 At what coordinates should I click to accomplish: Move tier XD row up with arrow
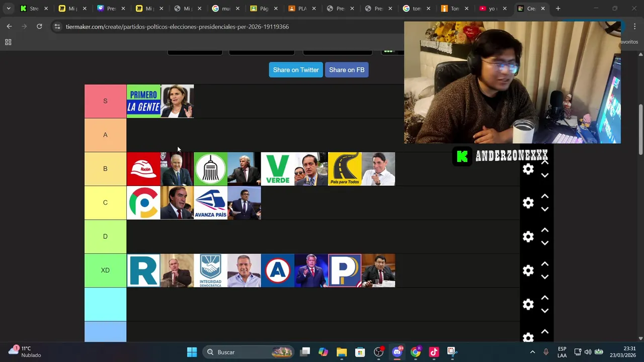pyautogui.click(x=545, y=264)
